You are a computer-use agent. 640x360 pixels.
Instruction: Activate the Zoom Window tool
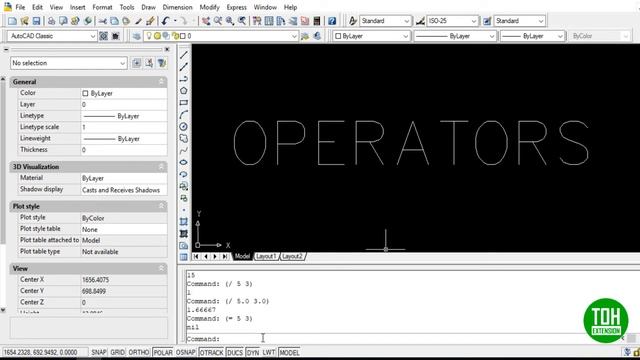(x=230, y=21)
